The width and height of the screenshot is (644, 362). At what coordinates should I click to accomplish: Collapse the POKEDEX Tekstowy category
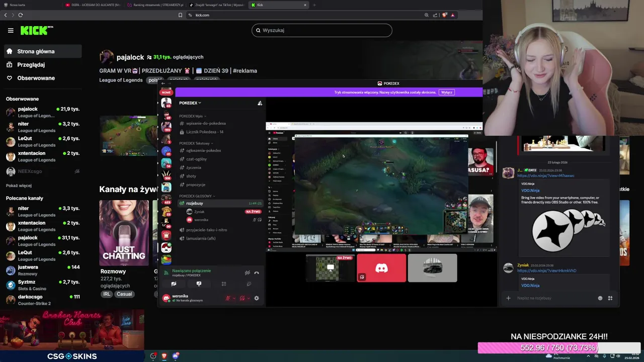point(196,143)
